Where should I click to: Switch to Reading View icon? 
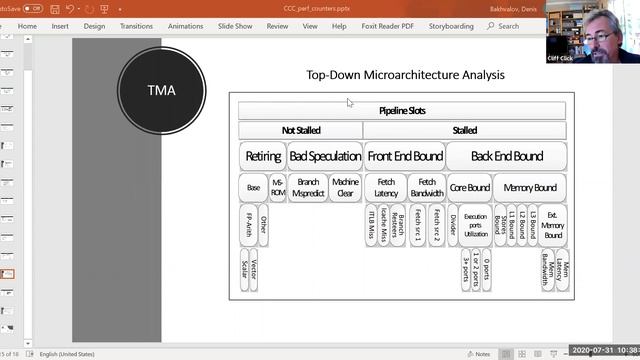[x=538, y=354]
